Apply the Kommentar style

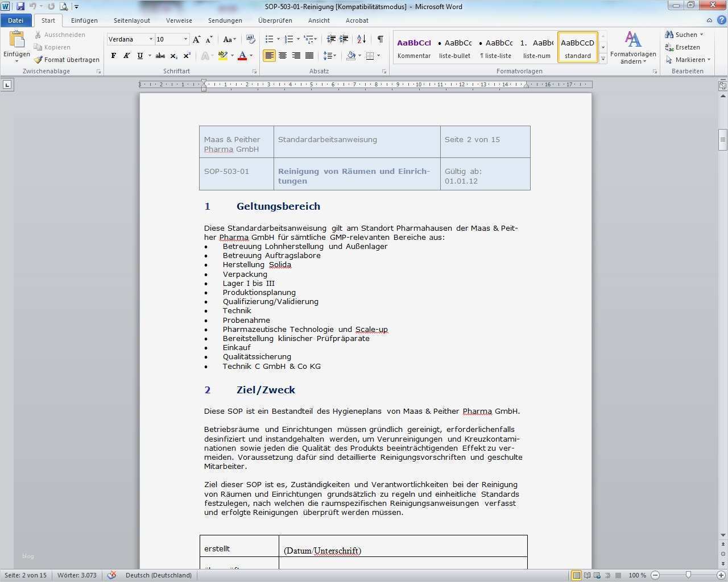pos(414,48)
